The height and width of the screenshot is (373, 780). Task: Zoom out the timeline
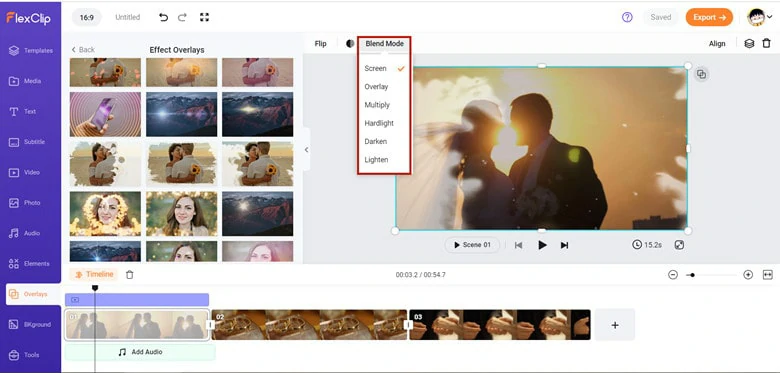click(673, 275)
